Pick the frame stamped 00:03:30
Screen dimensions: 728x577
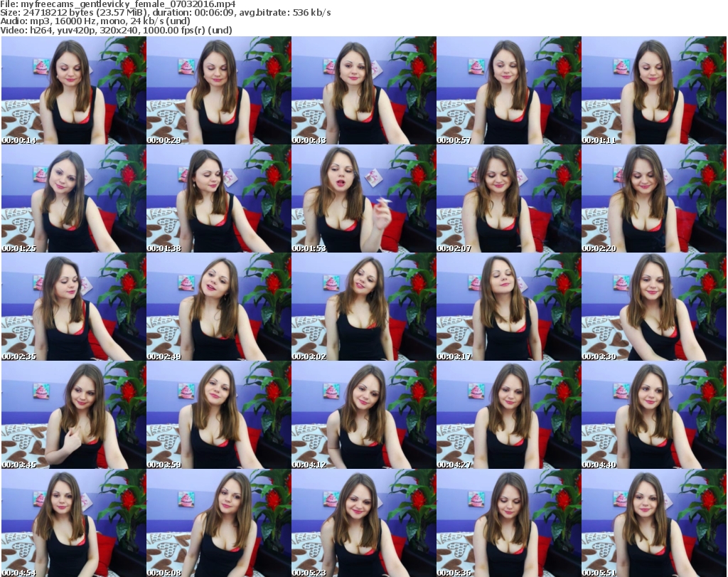pyautogui.click(x=654, y=307)
